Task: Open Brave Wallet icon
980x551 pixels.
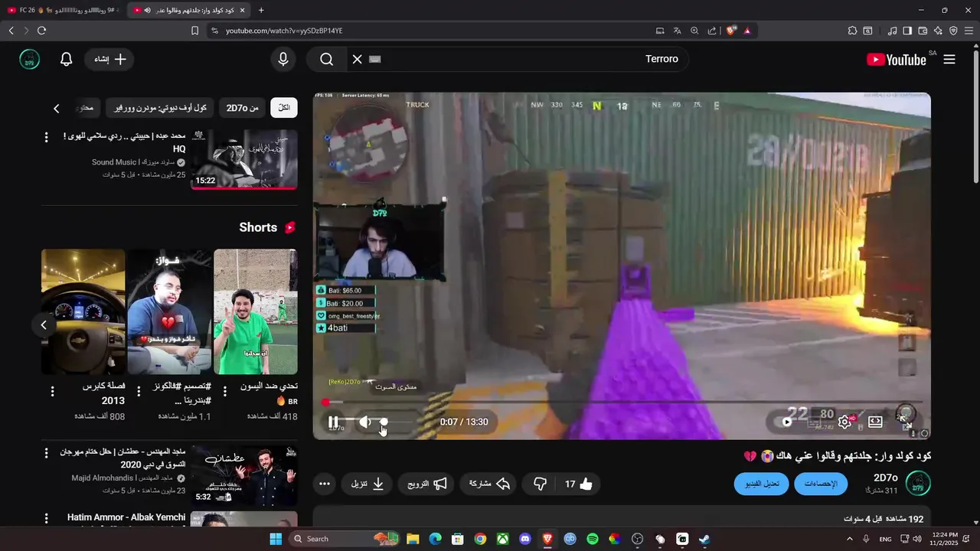Action: pos(923,31)
